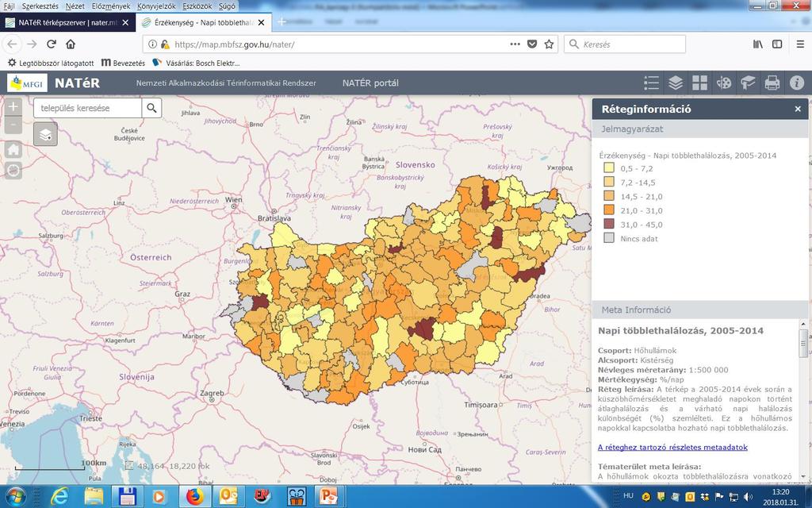
Task: Open the color palette styling tool
Action: [x=723, y=83]
